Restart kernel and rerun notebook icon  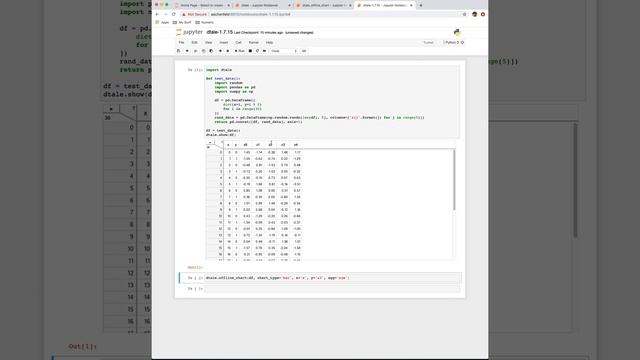264,51
